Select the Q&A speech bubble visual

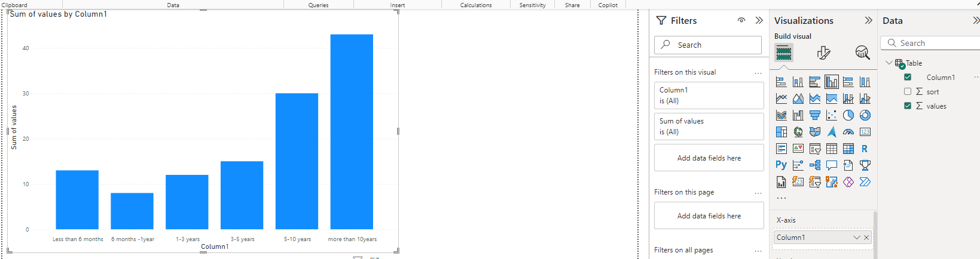832,165
